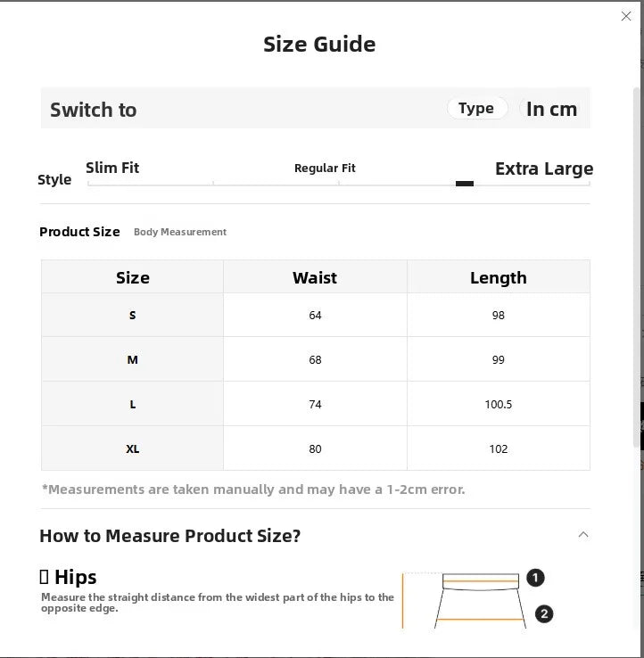Click the Regular Fit style label
This screenshot has height=658, width=644.
(325, 169)
